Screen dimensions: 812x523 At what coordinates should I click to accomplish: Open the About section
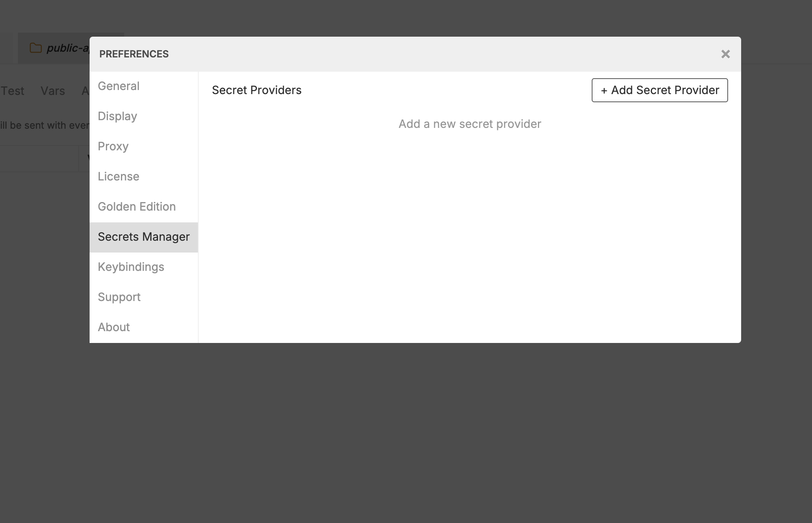[x=113, y=327]
